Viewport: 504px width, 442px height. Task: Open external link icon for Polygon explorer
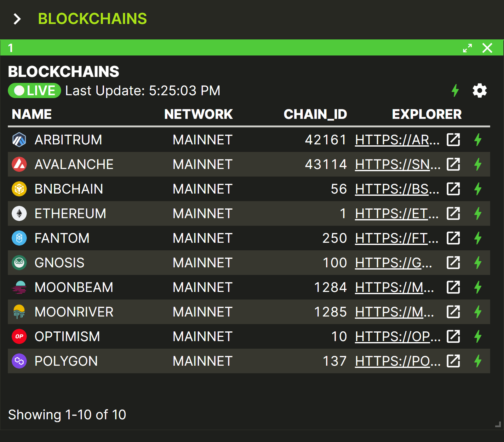coord(453,361)
